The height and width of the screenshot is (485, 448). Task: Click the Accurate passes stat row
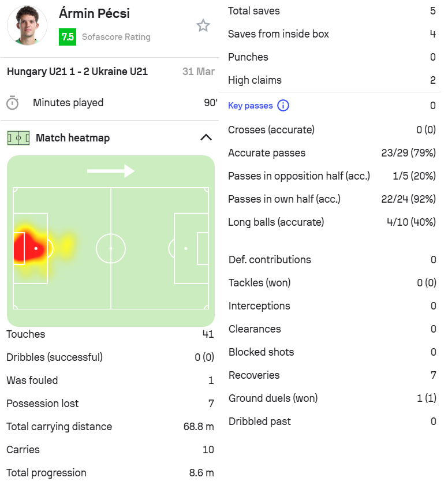(x=331, y=153)
